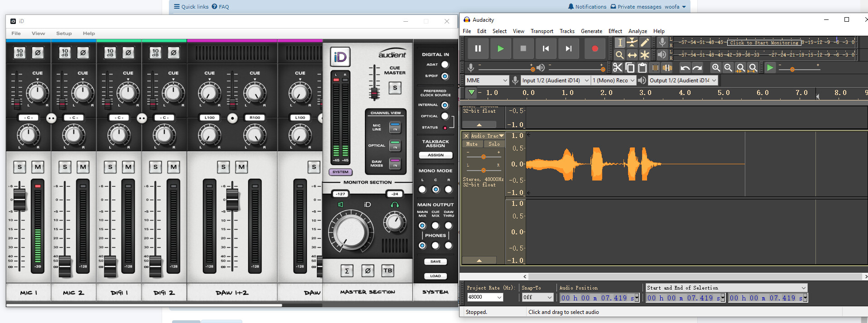Click the Undo arrow icon
The width and height of the screenshot is (868, 323).
click(685, 68)
